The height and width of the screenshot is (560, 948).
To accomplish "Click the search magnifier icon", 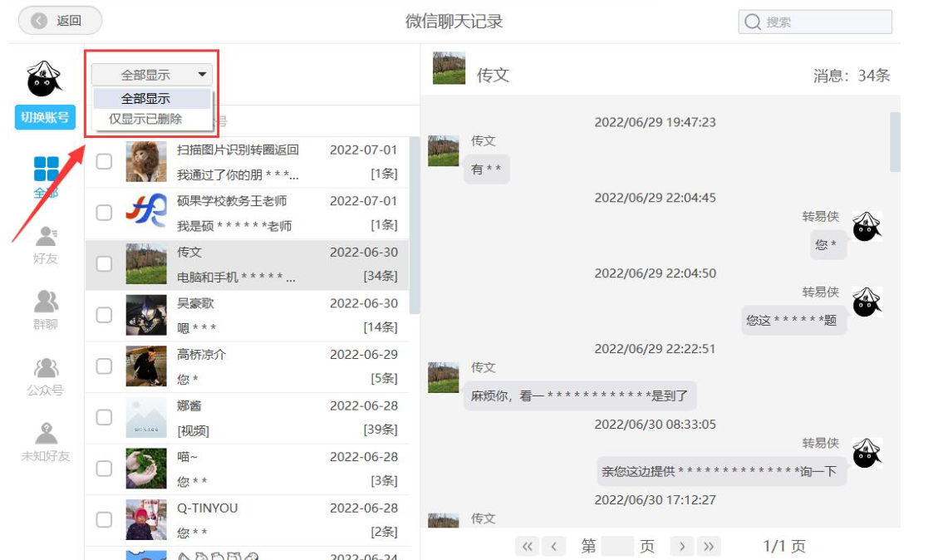I will pos(752,22).
